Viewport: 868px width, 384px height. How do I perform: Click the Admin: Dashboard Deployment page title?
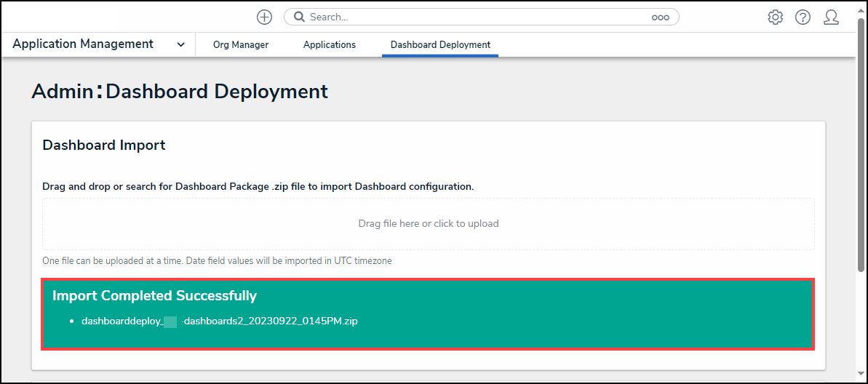click(180, 92)
